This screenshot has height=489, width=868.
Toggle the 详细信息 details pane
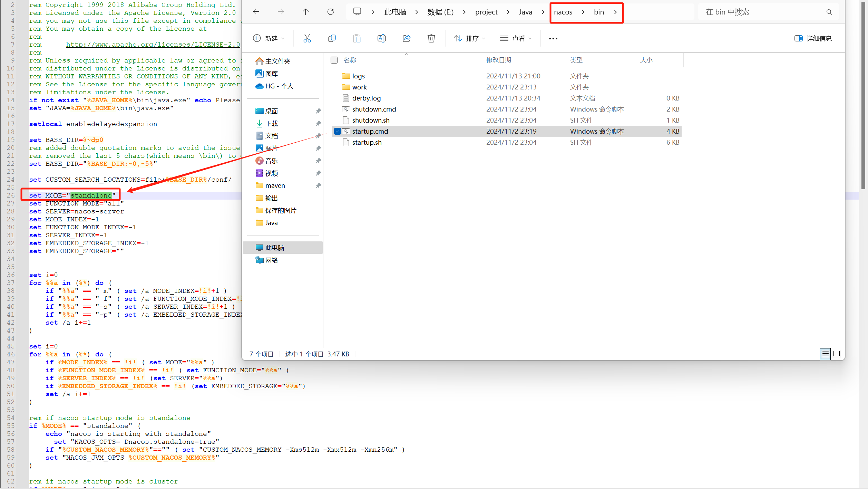tap(813, 38)
